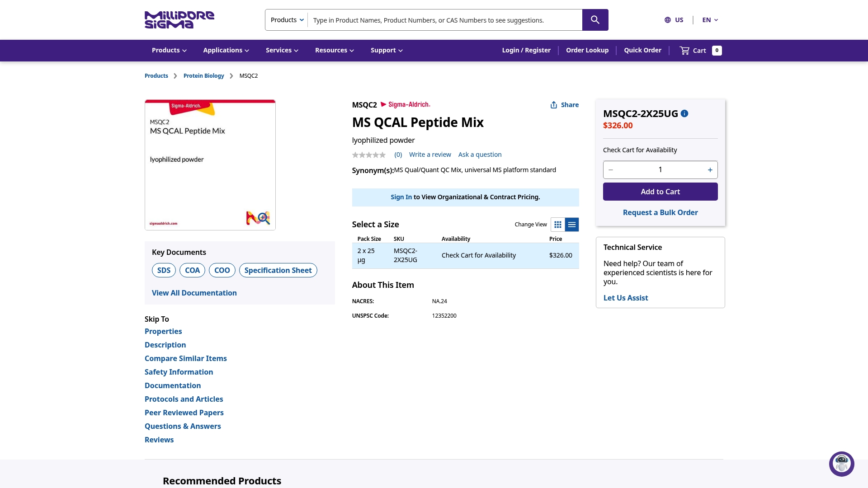This screenshot has height=488, width=868.
Task: Open the product image thumbnail
Action: [210, 165]
